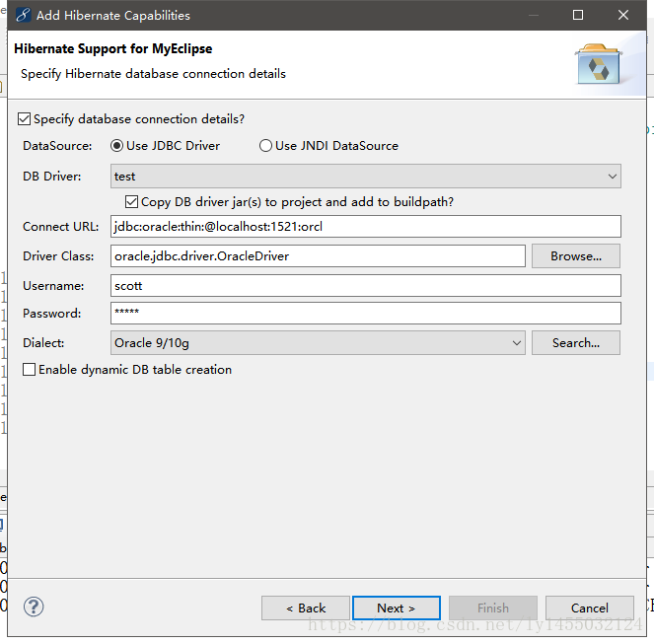Click into the Driver Class field

[318, 256]
